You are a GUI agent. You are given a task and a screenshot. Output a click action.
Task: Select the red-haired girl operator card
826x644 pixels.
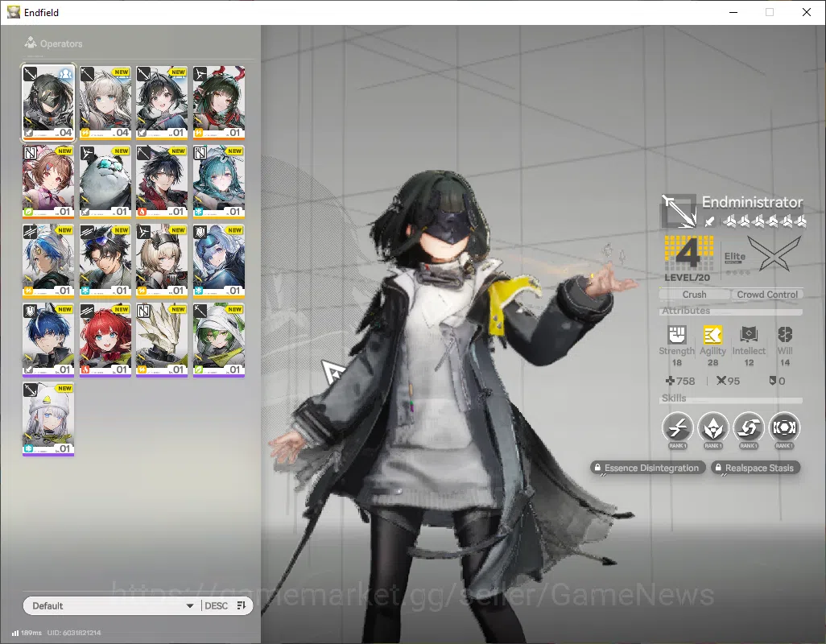(105, 340)
